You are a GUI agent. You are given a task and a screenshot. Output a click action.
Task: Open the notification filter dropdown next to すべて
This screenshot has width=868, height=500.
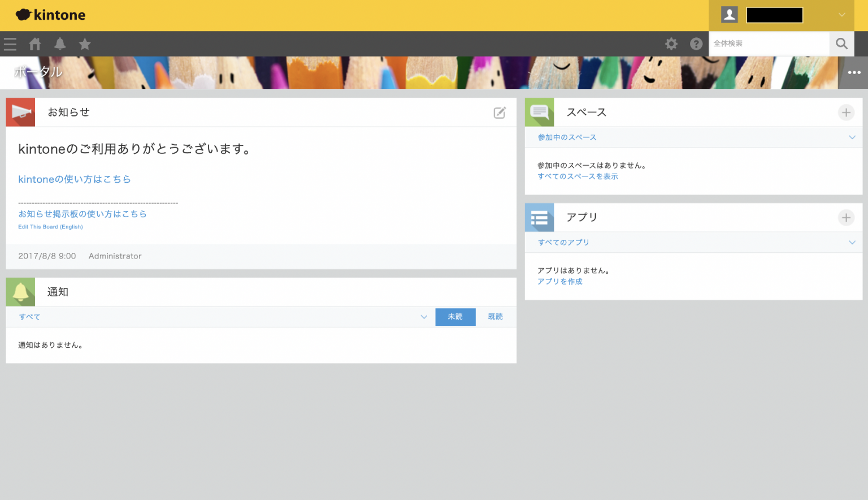(424, 317)
